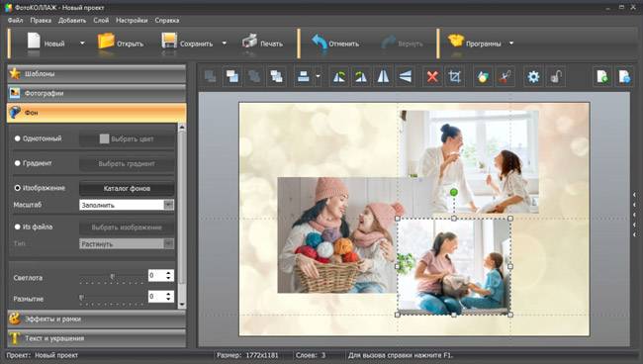Click the color shapes effects icon
The height and width of the screenshot is (364, 643).
tap(483, 76)
